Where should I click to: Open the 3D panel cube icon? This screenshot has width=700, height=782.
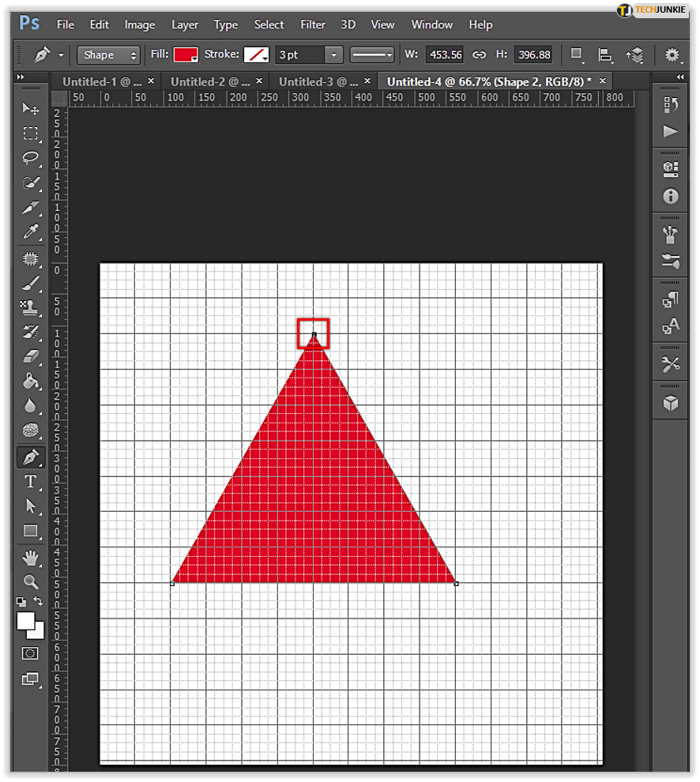671,403
